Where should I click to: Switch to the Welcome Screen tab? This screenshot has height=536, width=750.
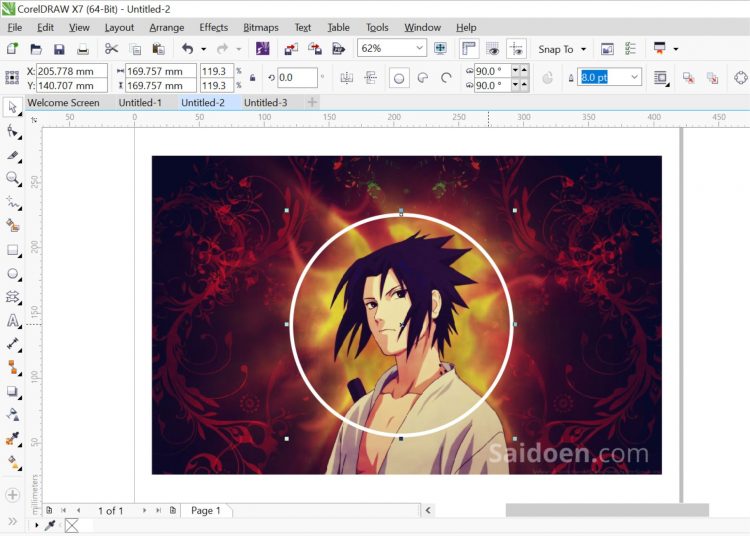click(x=63, y=102)
